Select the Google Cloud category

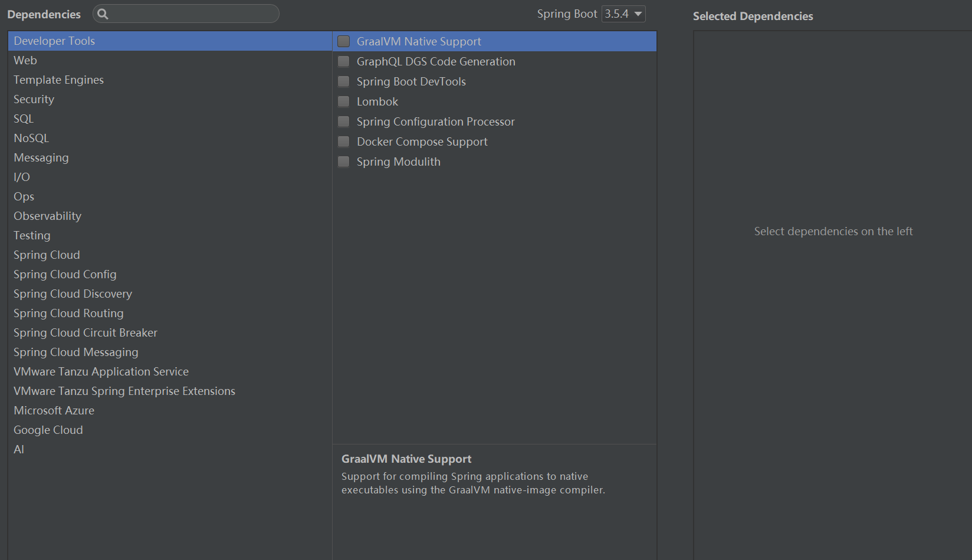click(170, 430)
